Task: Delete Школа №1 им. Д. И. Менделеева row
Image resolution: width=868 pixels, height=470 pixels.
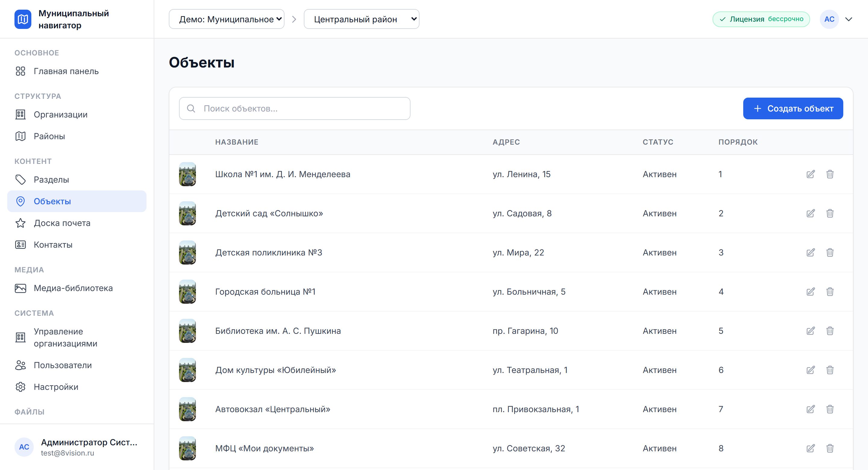Action: pos(830,174)
